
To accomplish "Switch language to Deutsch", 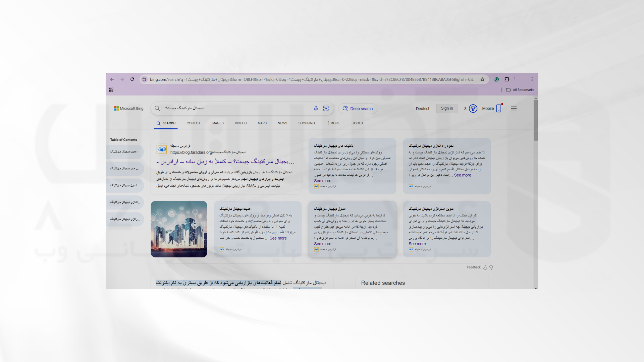I will [x=423, y=109].
